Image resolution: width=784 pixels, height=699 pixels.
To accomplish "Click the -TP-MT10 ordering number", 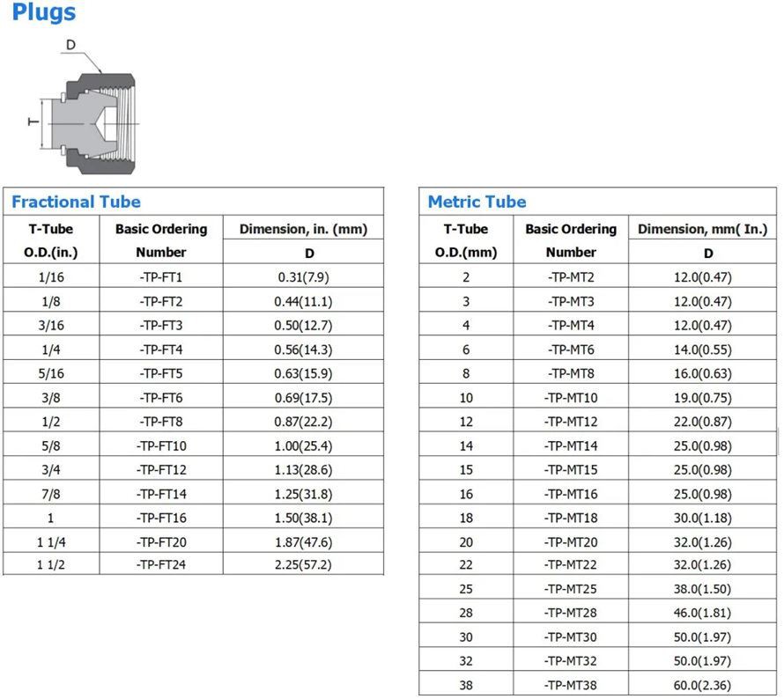I will [571, 398].
